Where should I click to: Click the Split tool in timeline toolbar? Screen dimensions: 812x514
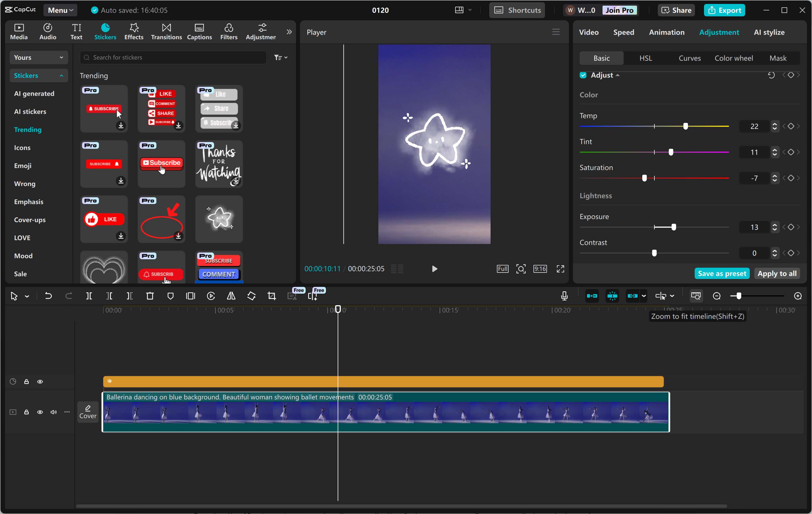click(89, 296)
